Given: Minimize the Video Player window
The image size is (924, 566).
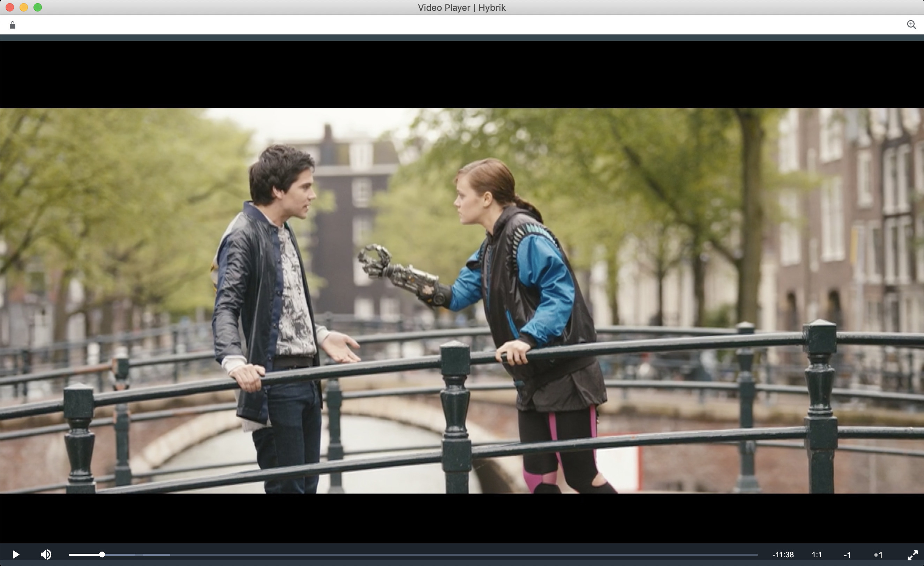Looking at the screenshot, I should tap(24, 7).
